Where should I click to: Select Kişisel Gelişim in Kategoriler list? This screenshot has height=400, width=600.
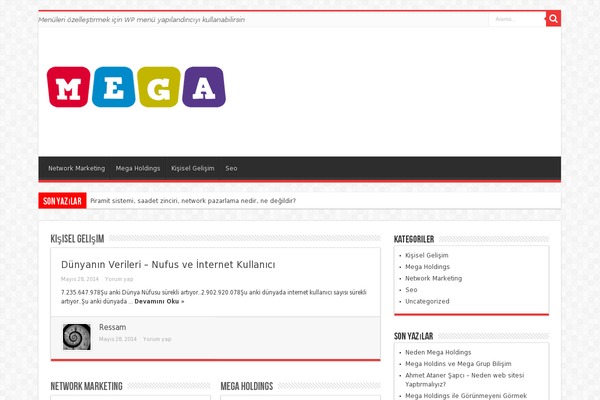[427, 255]
